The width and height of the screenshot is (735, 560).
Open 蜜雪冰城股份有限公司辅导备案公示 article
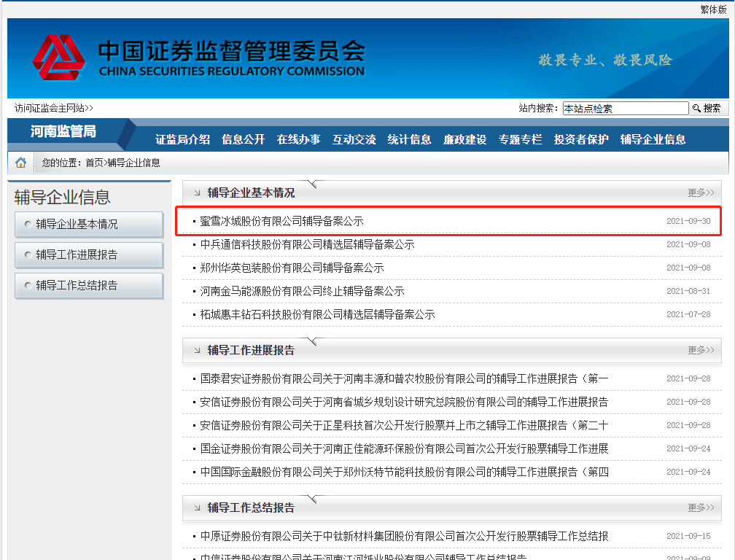(281, 221)
